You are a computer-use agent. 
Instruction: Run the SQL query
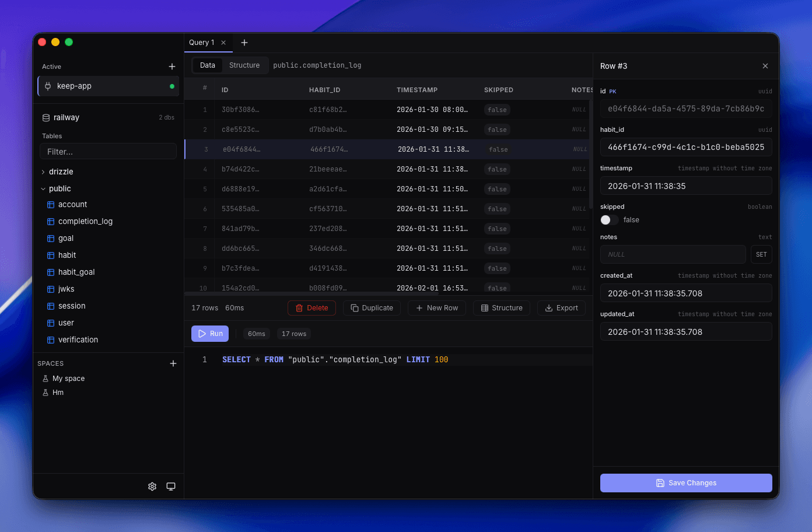click(x=209, y=333)
